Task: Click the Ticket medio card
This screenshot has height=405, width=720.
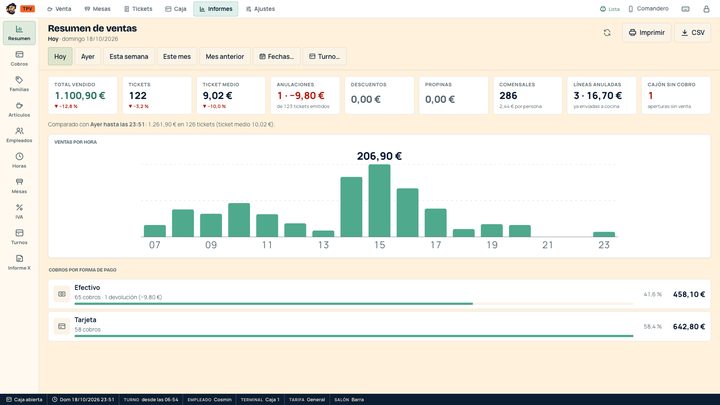Action: [x=231, y=96]
